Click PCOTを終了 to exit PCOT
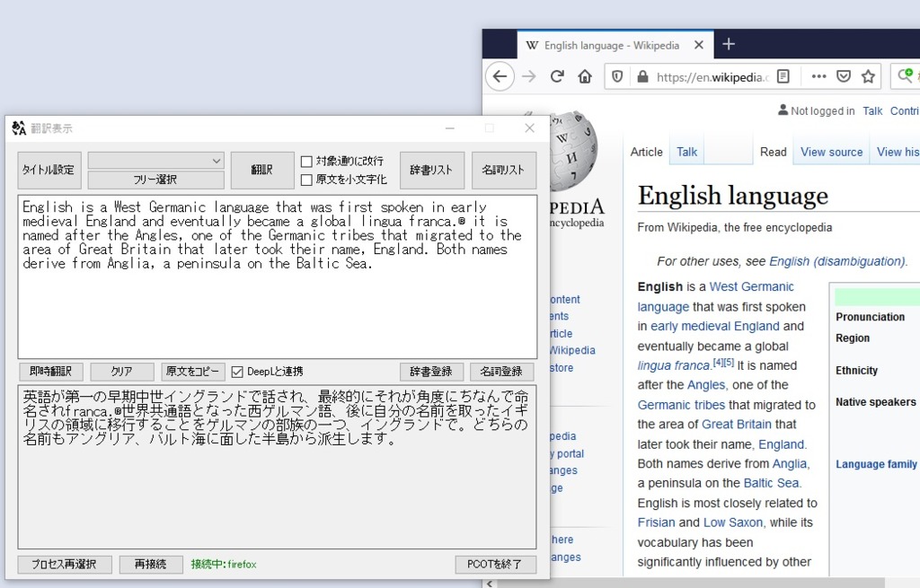The width and height of the screenshot is (920, 588). point(495,565)
